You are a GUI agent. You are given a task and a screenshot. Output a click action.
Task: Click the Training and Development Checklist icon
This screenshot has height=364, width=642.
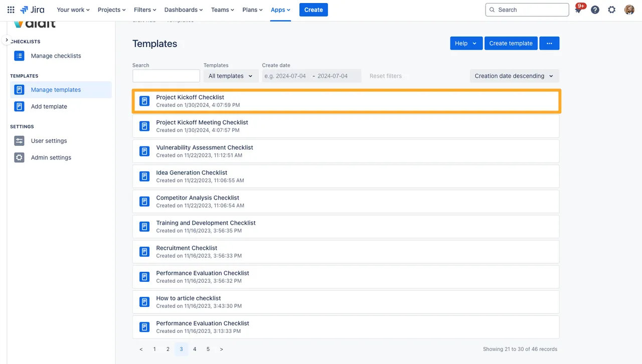click(144, 227)
